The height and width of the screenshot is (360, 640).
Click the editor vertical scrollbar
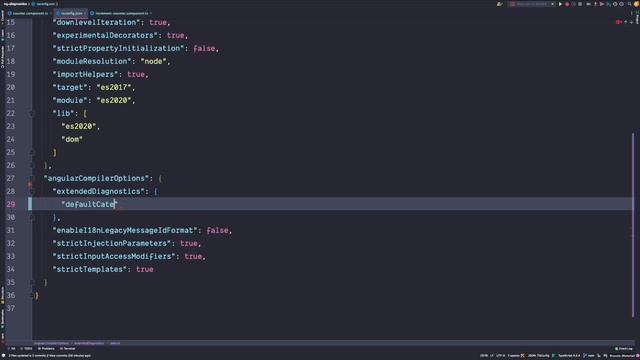click(x=633, y=224)
